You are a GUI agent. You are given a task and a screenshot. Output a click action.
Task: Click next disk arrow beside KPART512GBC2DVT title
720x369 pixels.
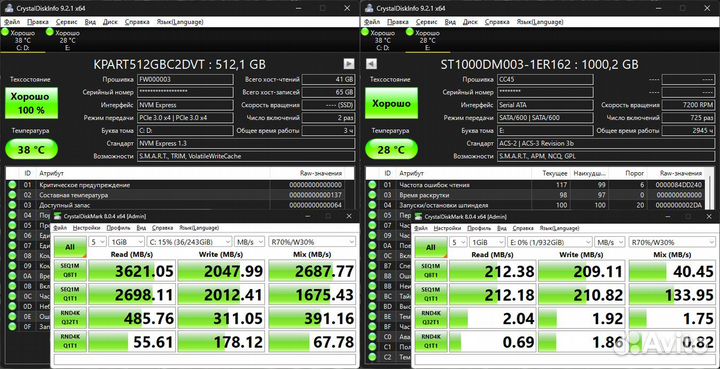pos(349,64)
